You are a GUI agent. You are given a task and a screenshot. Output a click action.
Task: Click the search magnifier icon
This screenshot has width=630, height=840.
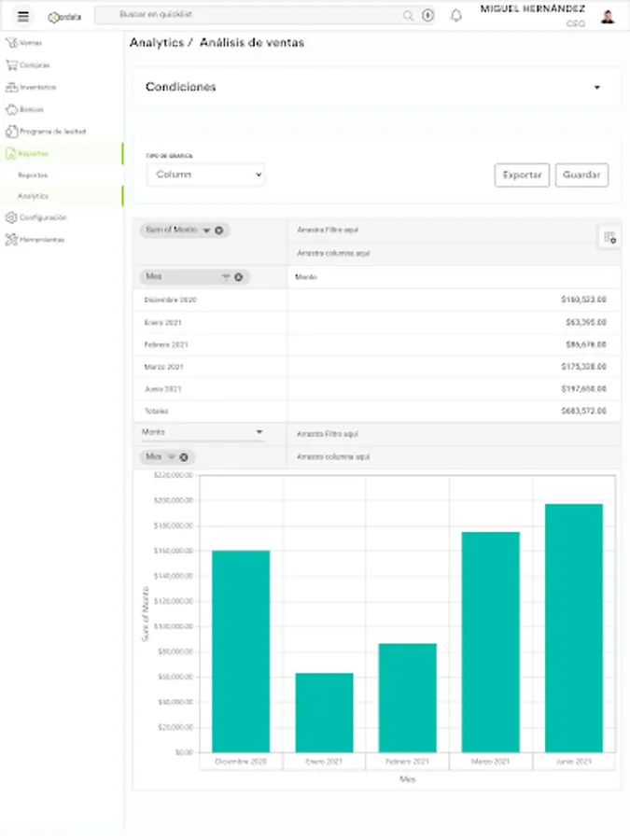pyautogui.click(x=408, y=16)
